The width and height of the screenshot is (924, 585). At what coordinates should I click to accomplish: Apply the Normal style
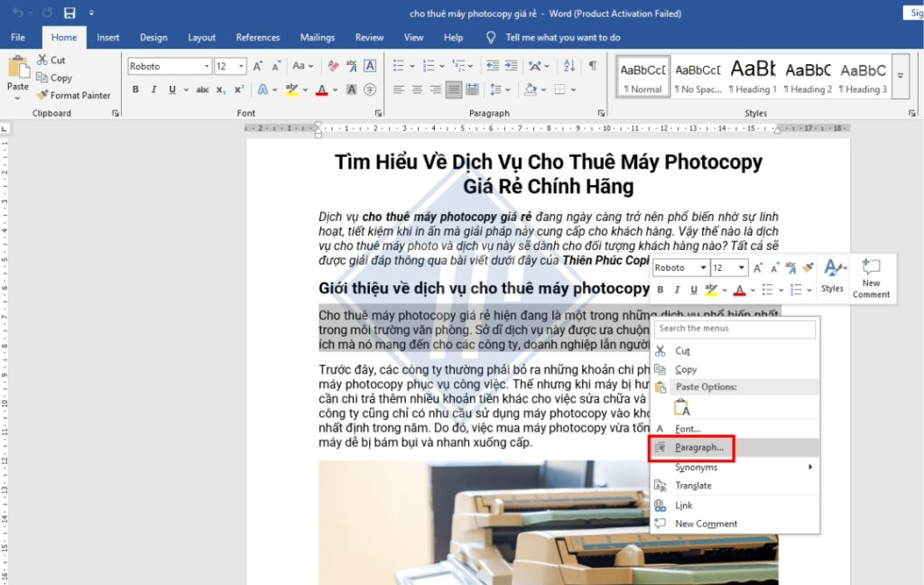pos(642,76)
